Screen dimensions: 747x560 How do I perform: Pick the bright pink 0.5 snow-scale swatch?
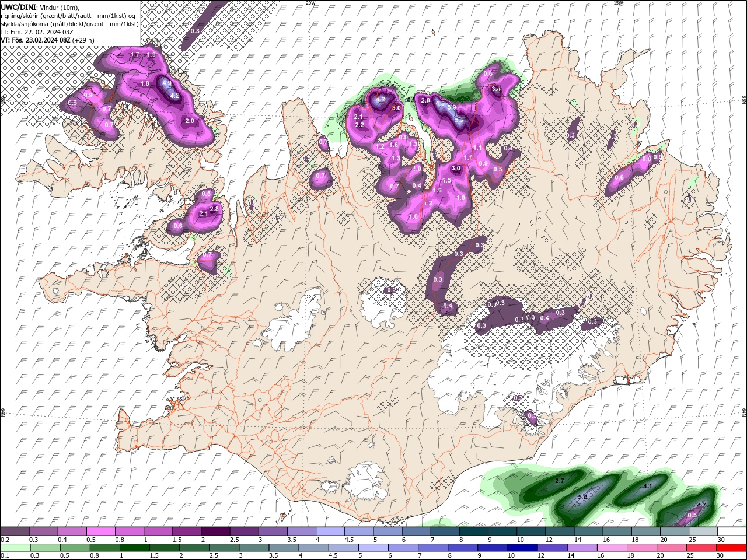(x=100, y=531)
